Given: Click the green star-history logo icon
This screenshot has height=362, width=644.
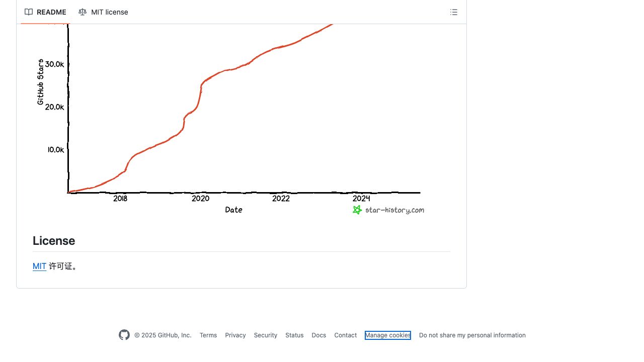Looking at the screenshot, I should pos(357,210).
